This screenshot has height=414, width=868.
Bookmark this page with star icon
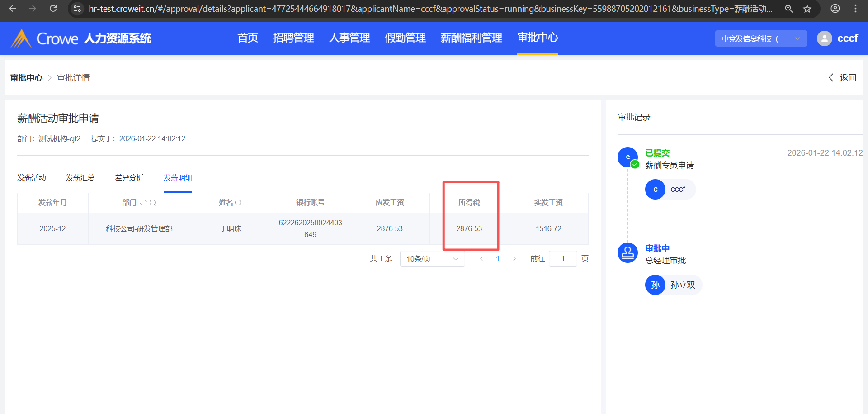point(807,9)
